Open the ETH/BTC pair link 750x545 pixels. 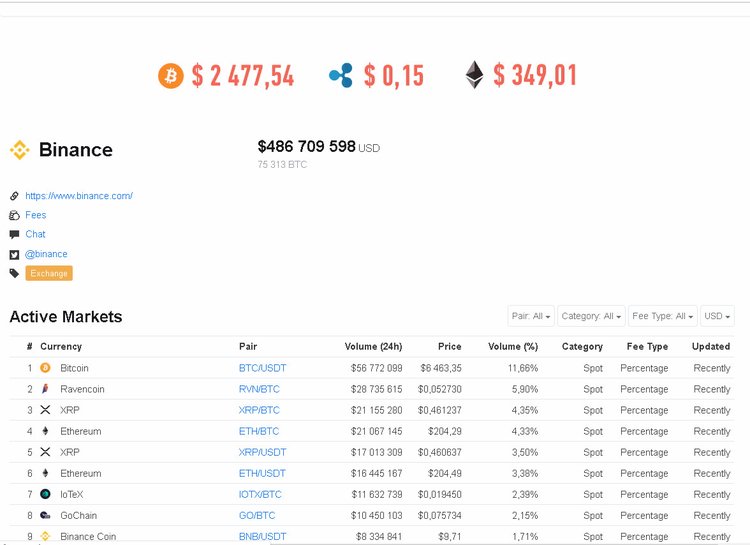[259, 431]
